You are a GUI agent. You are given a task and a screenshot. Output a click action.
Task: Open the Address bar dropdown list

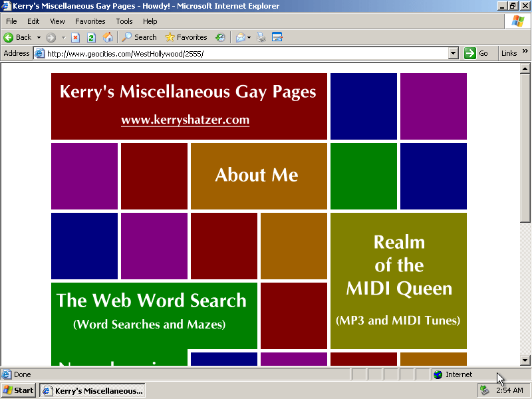pos(454,53)
